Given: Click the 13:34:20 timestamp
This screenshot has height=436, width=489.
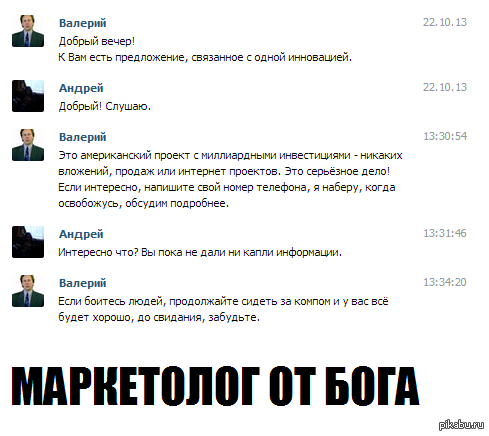Looking at the screenshot, I should pos(445,282).
